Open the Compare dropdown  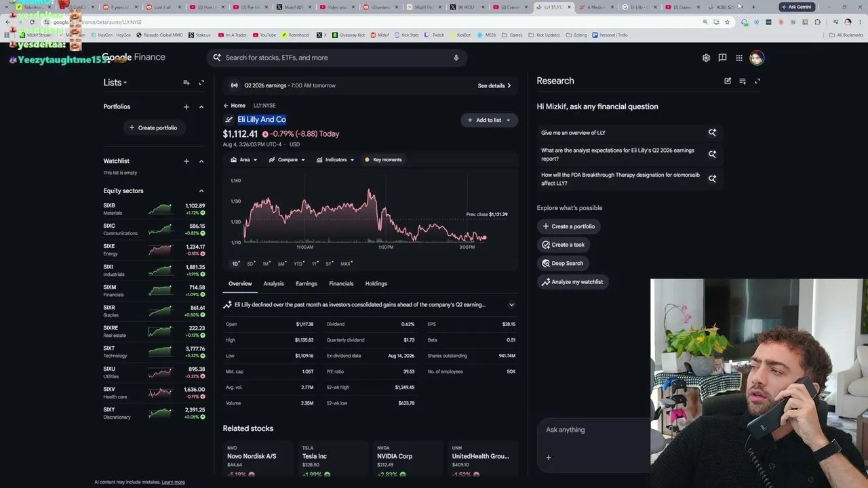click(287, 160)
